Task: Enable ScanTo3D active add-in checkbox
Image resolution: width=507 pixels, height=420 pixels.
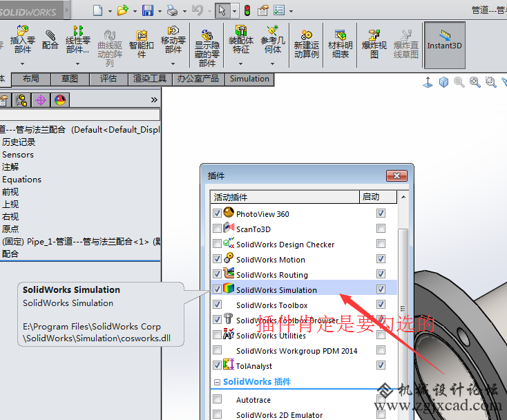Action: point(217,228)
